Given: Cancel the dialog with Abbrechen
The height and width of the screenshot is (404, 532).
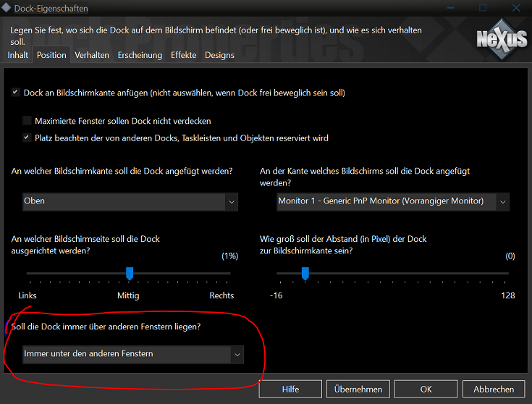Looking at the screenshot, I should [494, 389].
